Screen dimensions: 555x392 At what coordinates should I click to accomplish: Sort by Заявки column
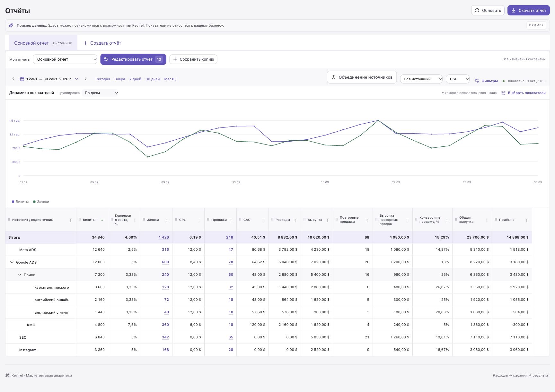[167, 220]
